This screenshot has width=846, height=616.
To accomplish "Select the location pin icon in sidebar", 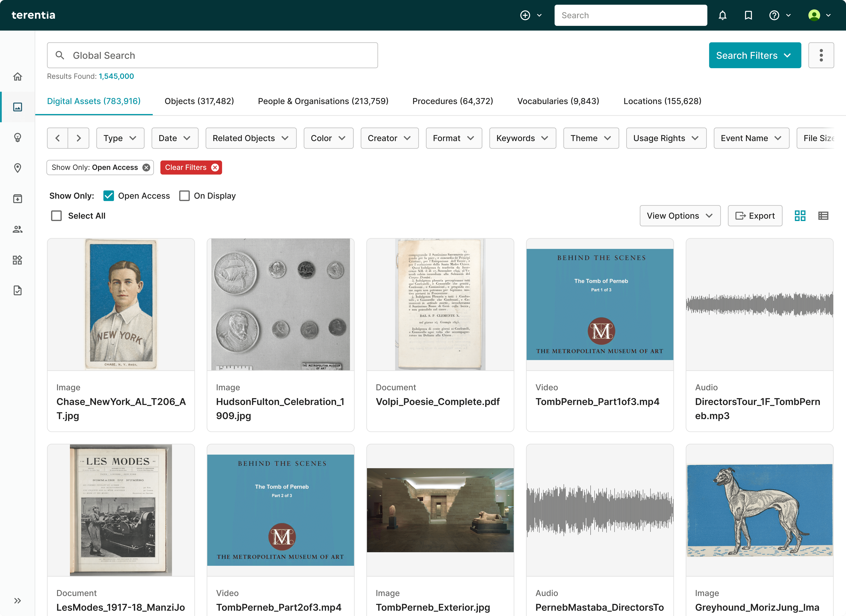I will (x=17, y=168).
